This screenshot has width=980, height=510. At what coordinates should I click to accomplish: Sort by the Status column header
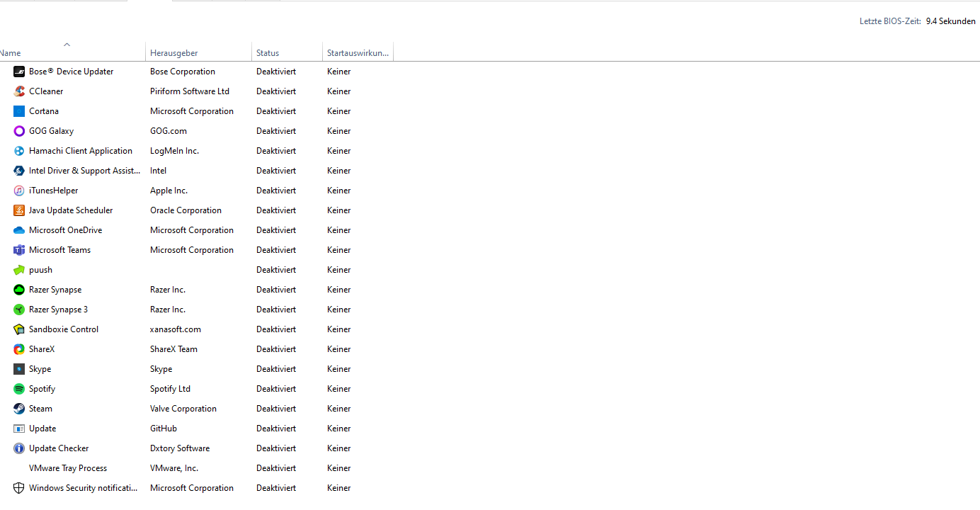(287, 53)
